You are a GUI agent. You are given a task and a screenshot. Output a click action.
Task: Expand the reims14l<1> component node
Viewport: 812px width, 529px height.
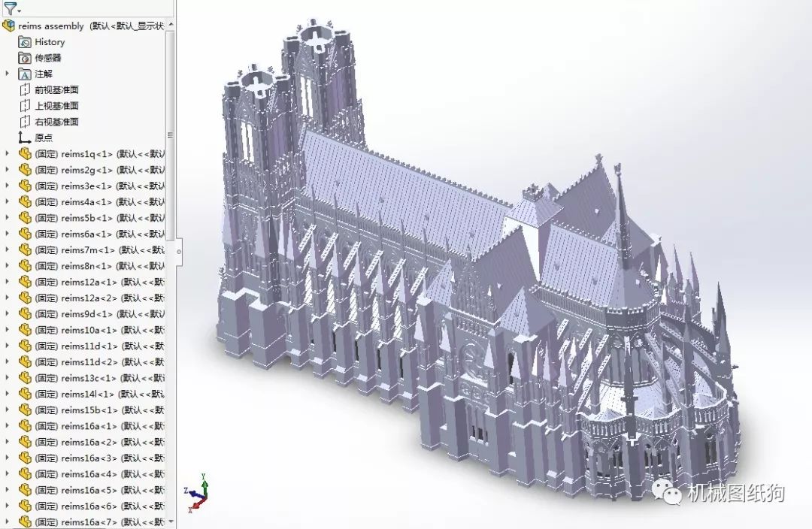(8, 394)
